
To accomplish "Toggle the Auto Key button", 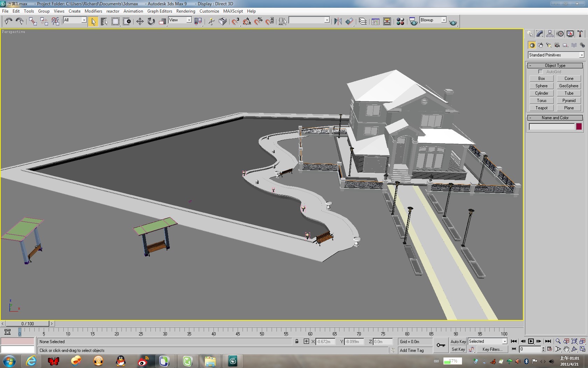I will coord(458,342).
